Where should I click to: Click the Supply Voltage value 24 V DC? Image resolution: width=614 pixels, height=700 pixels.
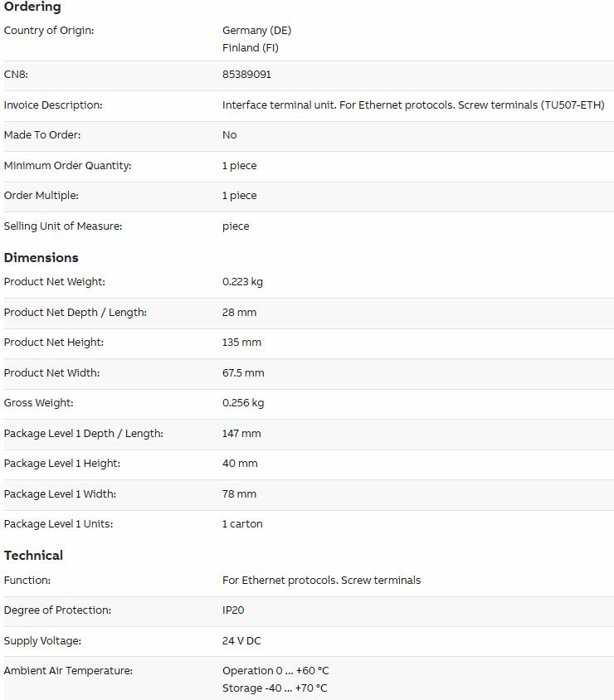241,640
